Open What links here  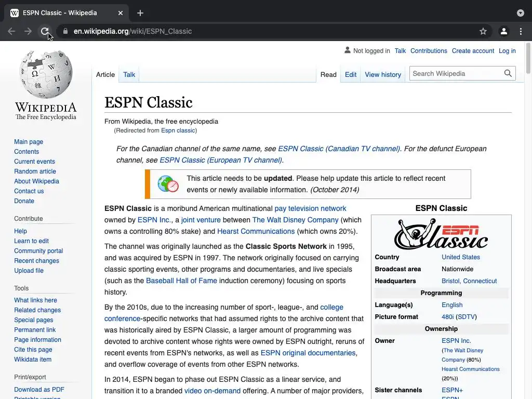[x=35, y=300]
